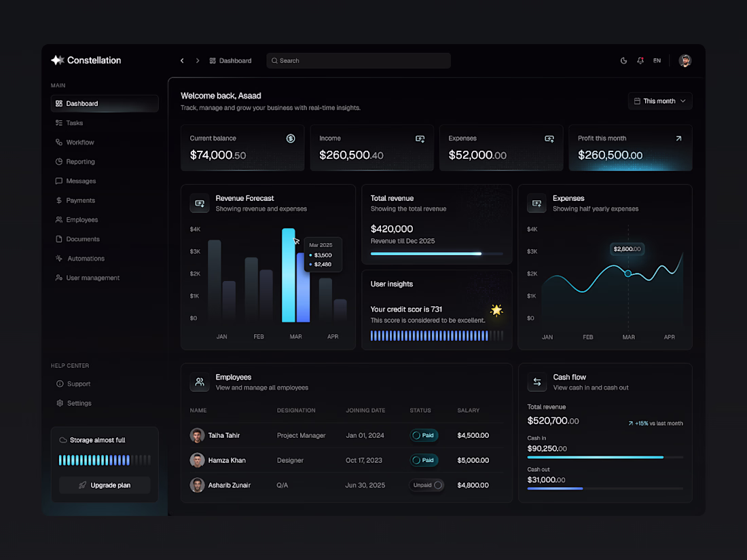Click the Upgrade plan button

pos(105,485)
